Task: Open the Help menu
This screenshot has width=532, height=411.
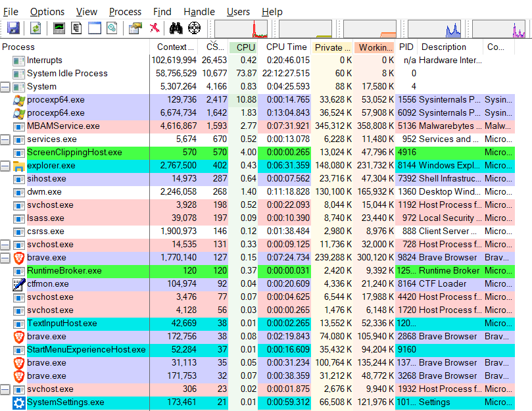Action: coord(272,12)
